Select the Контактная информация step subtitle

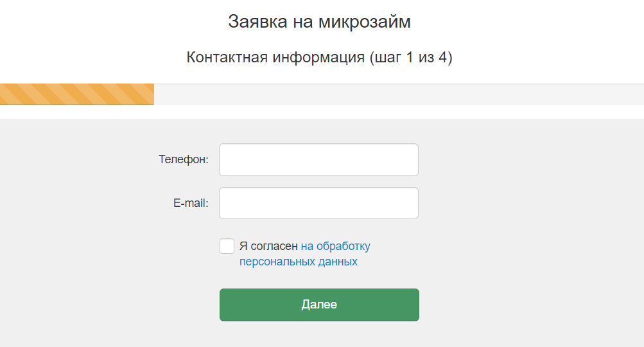(319, 57)
